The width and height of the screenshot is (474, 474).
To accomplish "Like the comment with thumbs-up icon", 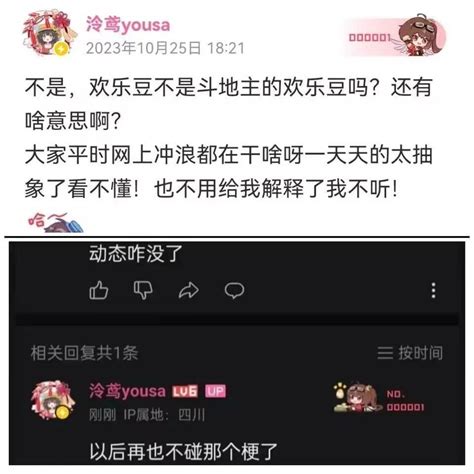I will 99,290.
